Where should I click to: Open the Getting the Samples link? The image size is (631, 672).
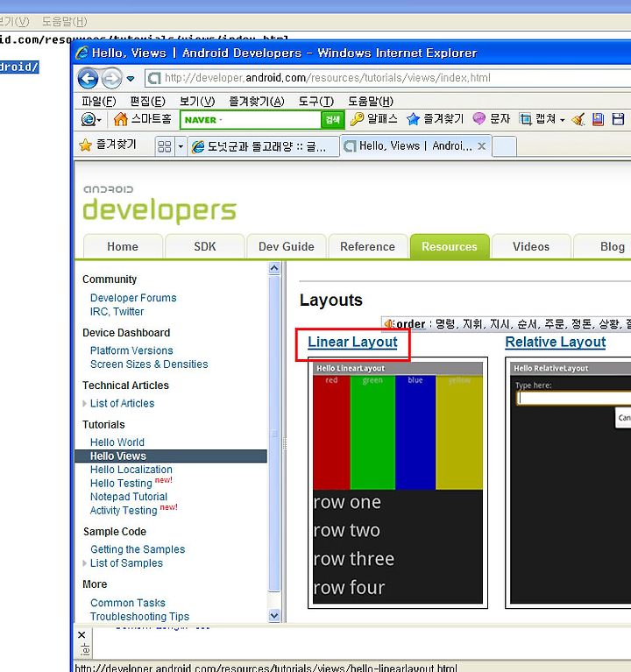tap(138, 549)
